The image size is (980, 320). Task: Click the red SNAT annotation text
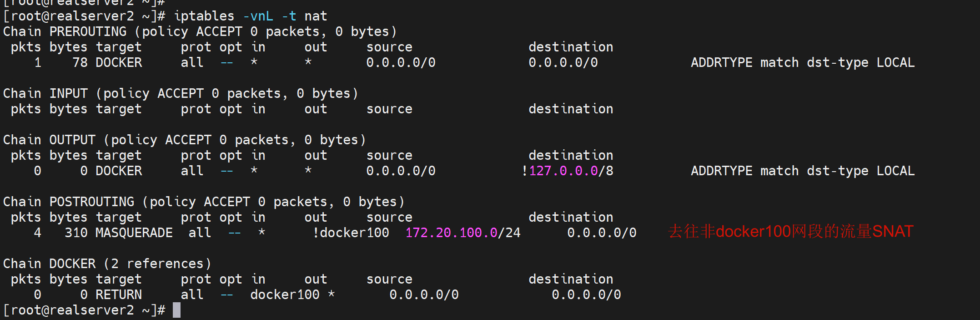coord(790,232)
